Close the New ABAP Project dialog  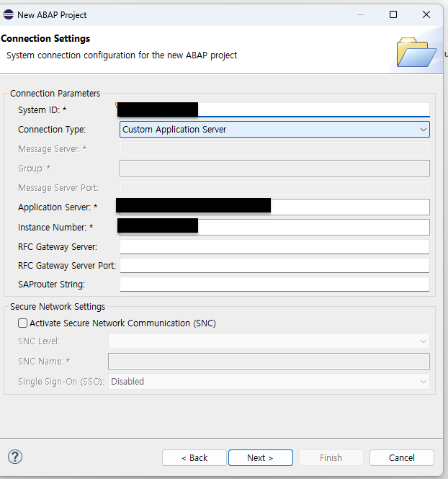[x=426, y=14]
